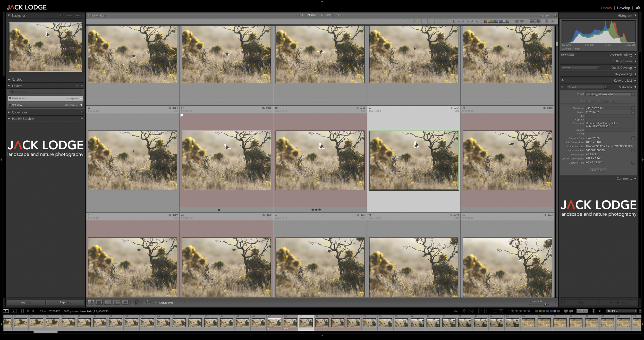Click the Import button

[x=26, y=302]
